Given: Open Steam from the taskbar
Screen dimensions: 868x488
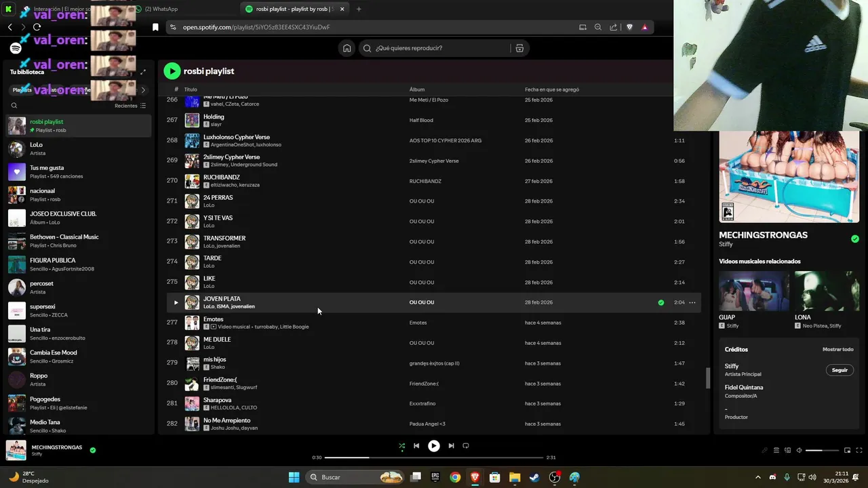Looking at the screenshot, I should coord(535,477).
